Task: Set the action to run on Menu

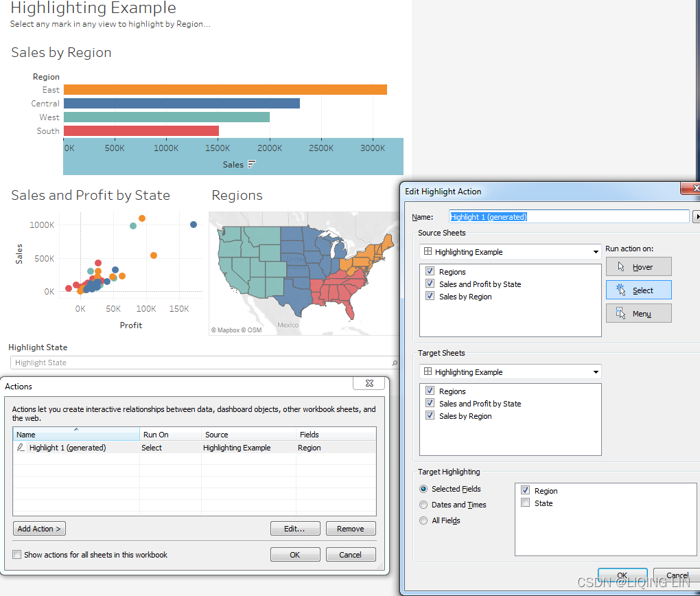Action: [x=638, y=314]
